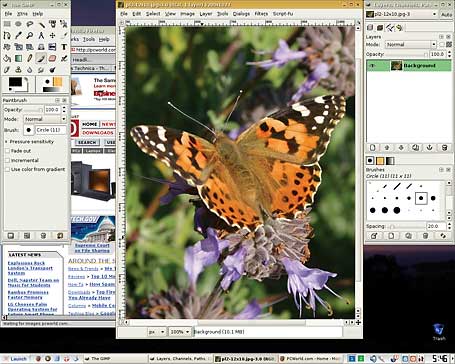Screen dimensions: 455x364
Task: Select the Text tool in toolbox
Action: tap(64, 47)
